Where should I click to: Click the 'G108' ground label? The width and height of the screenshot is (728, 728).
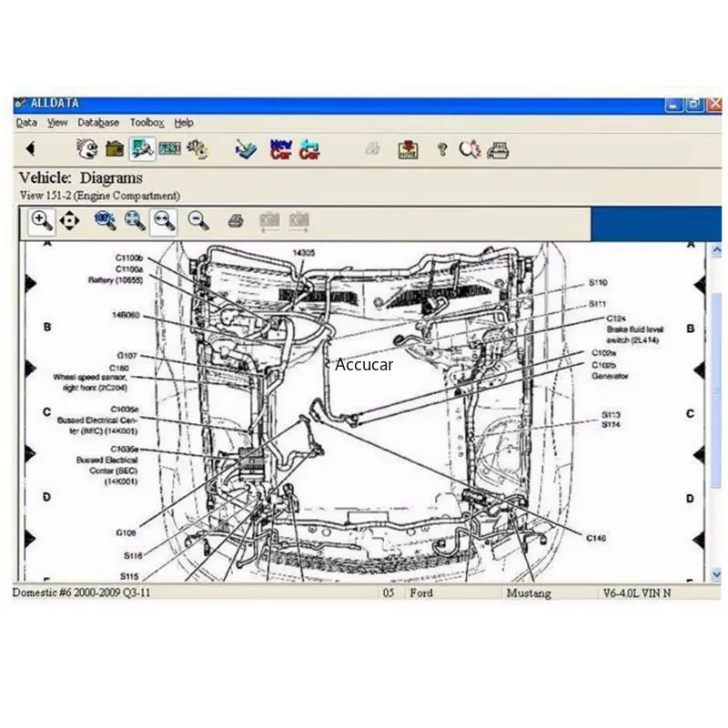point(126,532)
